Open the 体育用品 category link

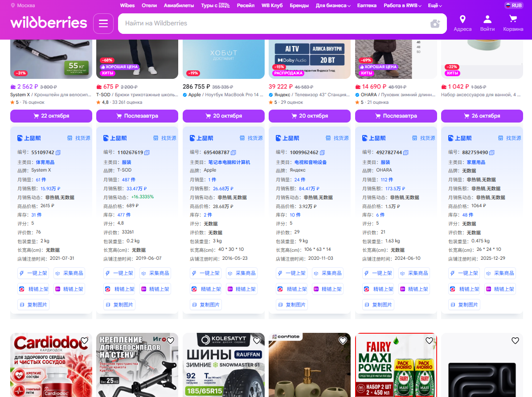click(x=45, y=162)
